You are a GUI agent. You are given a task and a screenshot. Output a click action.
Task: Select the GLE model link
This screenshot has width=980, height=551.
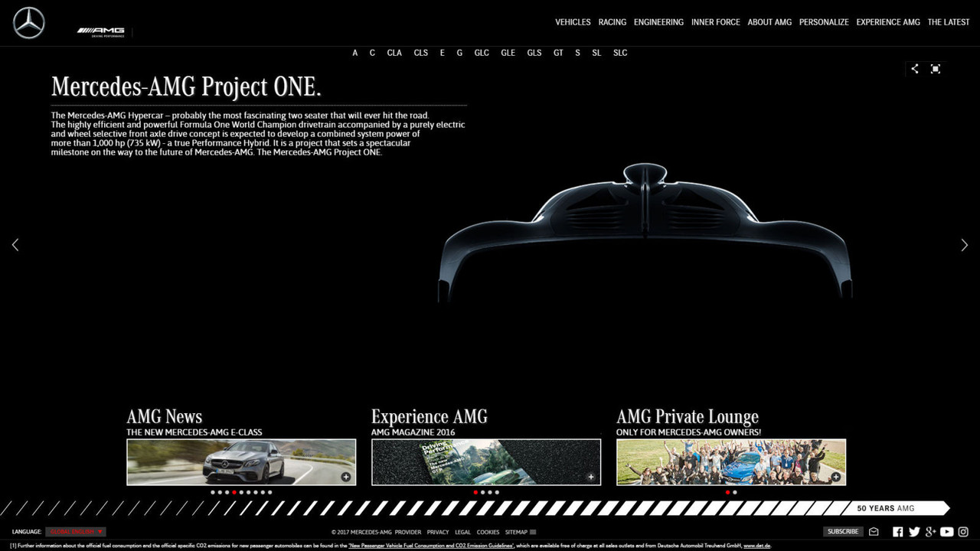(x=508, y=53)
